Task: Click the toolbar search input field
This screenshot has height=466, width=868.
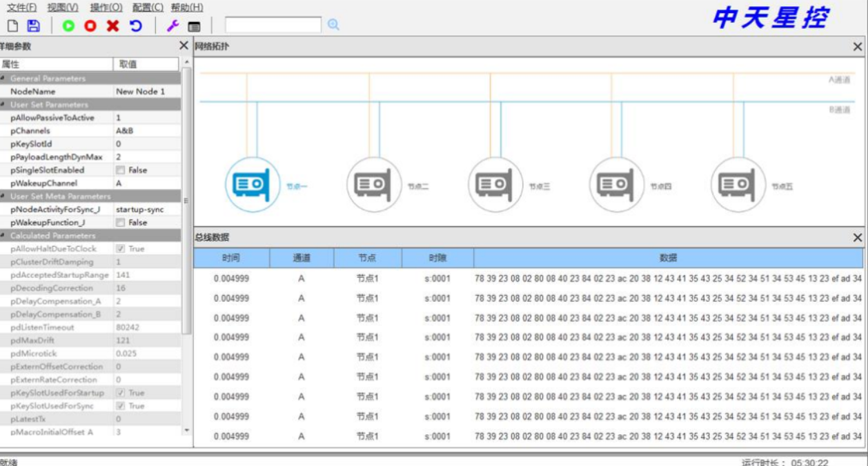Action: [273, 26]
